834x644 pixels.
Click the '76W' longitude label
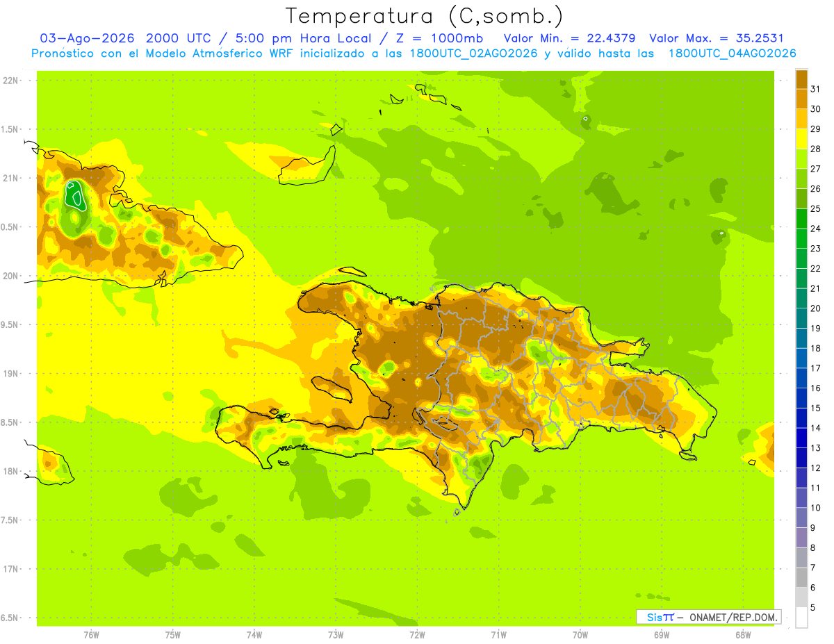coord(91,634)
